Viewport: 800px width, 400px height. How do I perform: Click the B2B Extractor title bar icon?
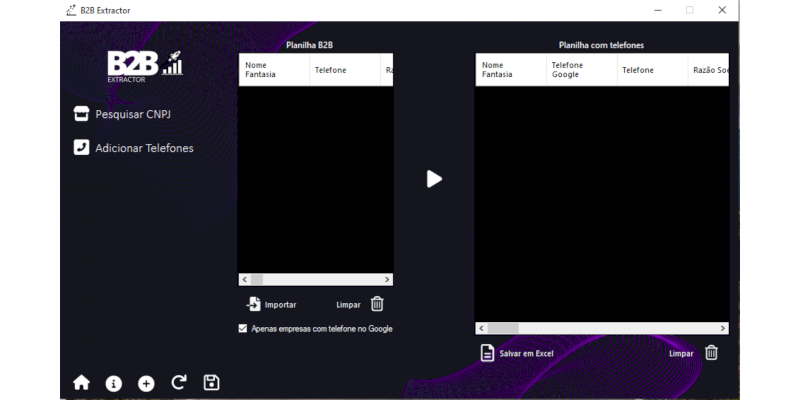tap(71, 10)
